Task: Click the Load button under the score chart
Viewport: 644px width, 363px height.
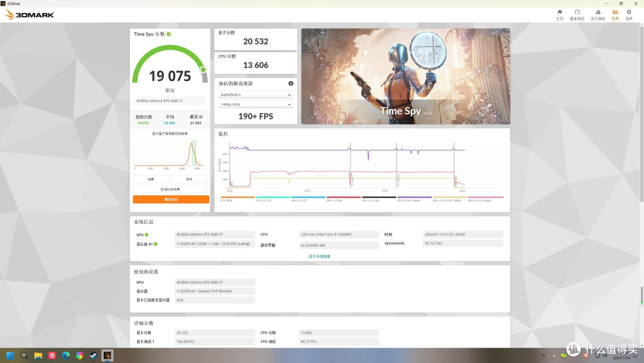Action: click(x=151, y=179)
